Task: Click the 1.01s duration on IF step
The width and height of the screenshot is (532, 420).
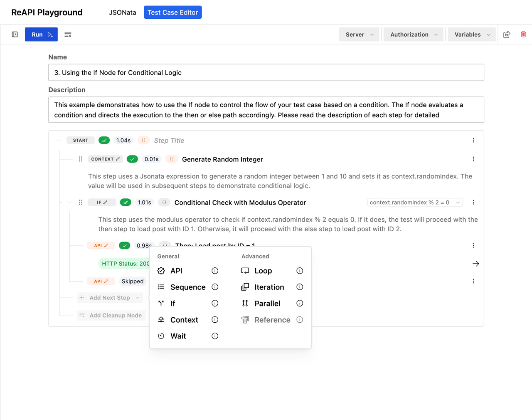Action: [145, 203]
